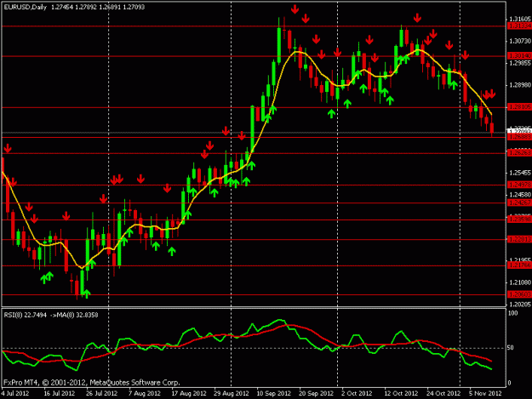Click the 12 Oct 2012 date label

click(401, 393)
